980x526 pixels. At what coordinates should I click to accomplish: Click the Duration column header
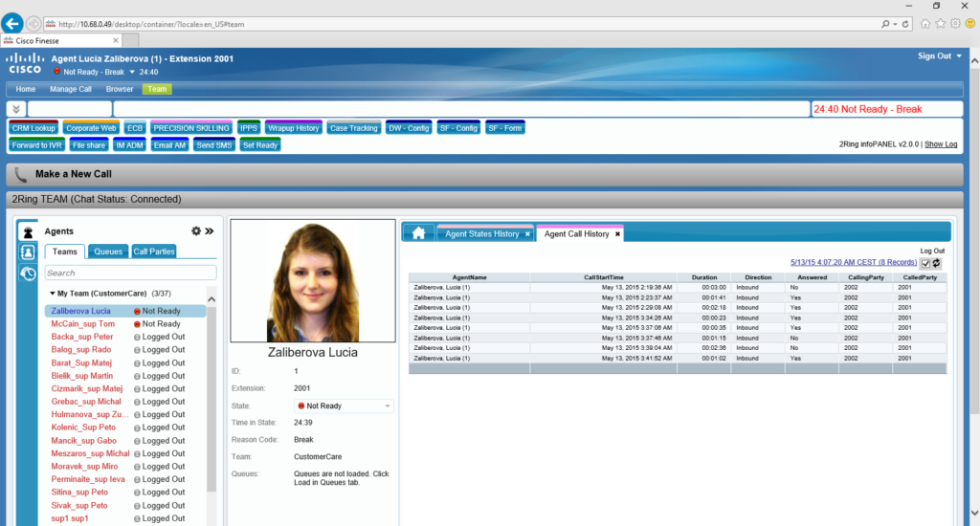click(x=703, y=277)
